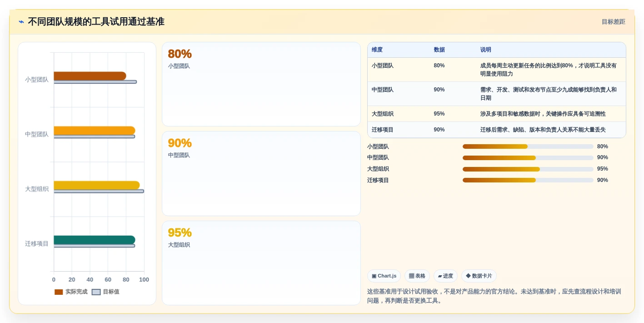
Task: Click the 迁移项目 progress bar showing 90%
Action: 528,180
